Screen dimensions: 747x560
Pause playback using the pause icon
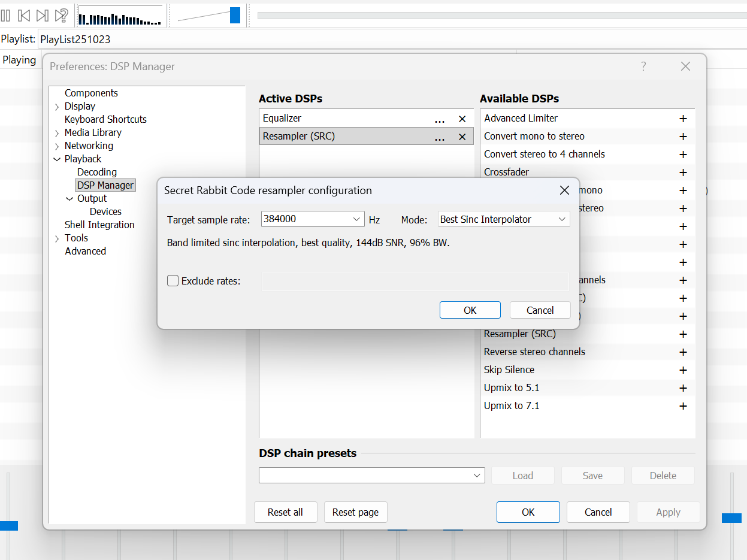[x=5, y=16]
